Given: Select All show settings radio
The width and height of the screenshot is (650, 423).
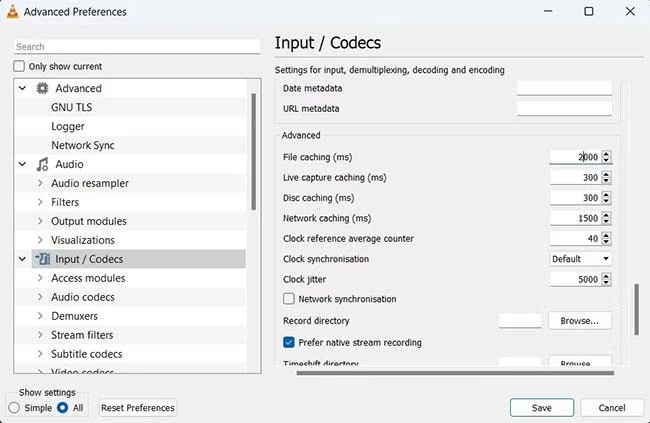Looking at the screenshot, I should [63, 408].
